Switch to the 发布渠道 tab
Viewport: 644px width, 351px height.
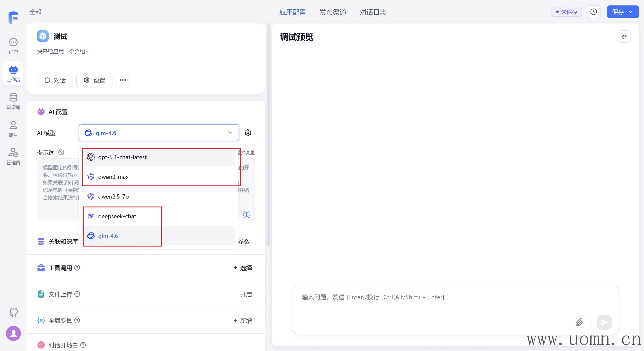click(332, 12)
